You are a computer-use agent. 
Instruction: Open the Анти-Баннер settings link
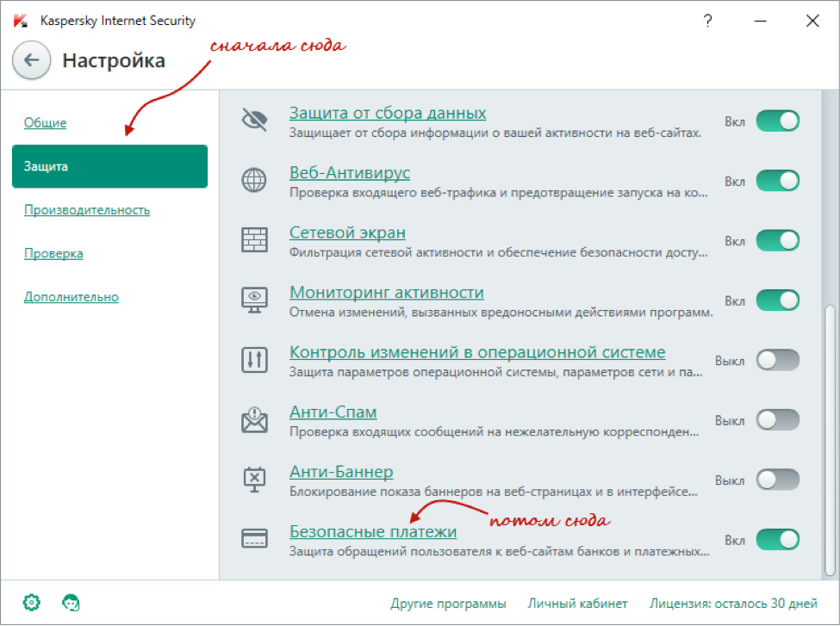(341, 472)
